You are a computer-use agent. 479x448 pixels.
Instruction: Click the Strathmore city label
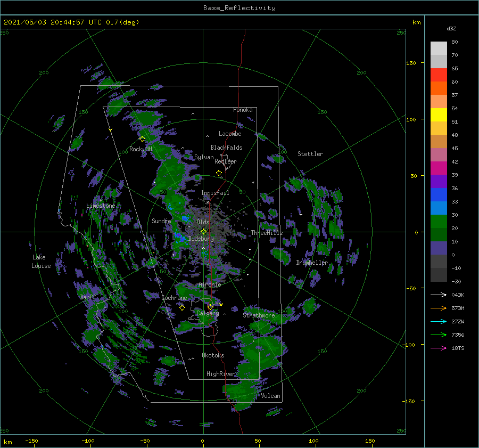coord(259,315)
